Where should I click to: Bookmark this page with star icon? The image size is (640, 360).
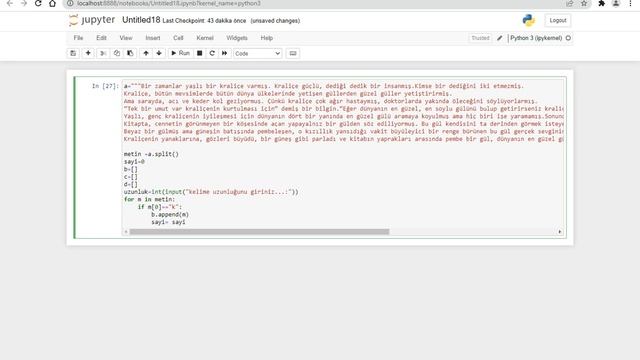[584, 4]
